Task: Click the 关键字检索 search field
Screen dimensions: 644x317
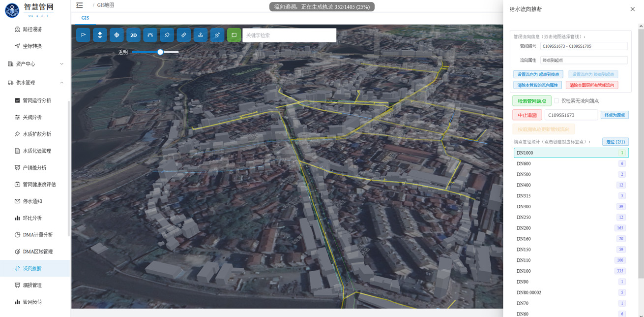Action: [x=290, y=35]
